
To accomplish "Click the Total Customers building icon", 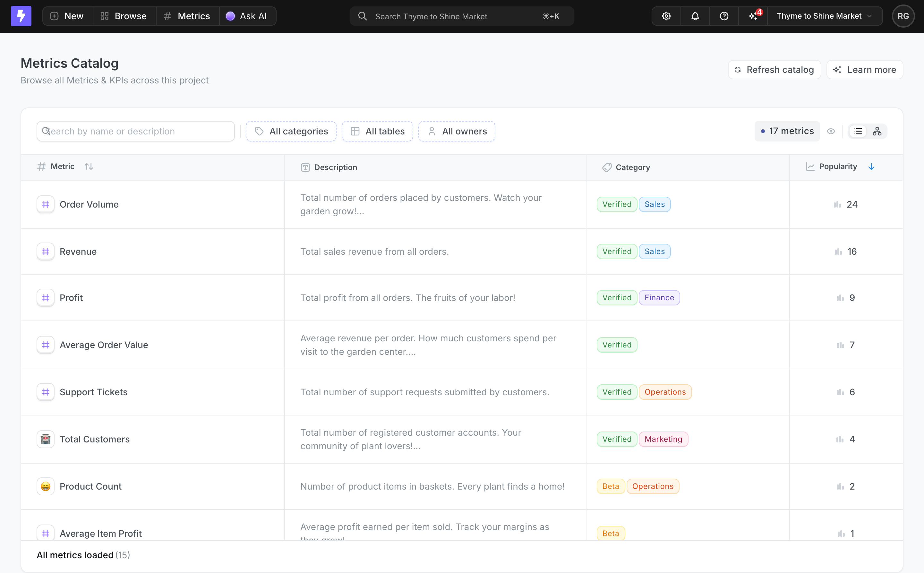I will coord(46,439).
